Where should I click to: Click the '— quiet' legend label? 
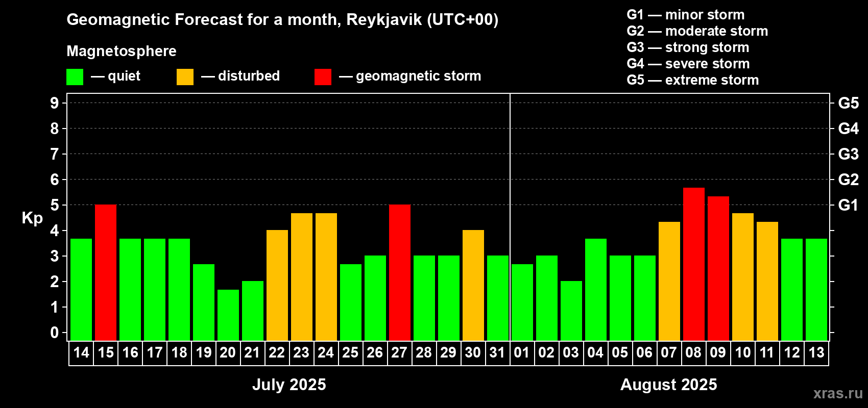pos(115,76)
